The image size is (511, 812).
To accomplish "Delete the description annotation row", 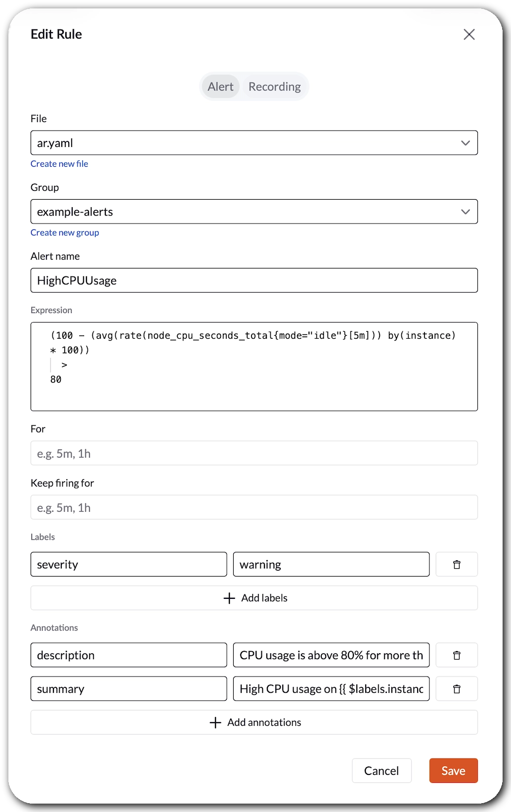I will click(x=456, y=655).
